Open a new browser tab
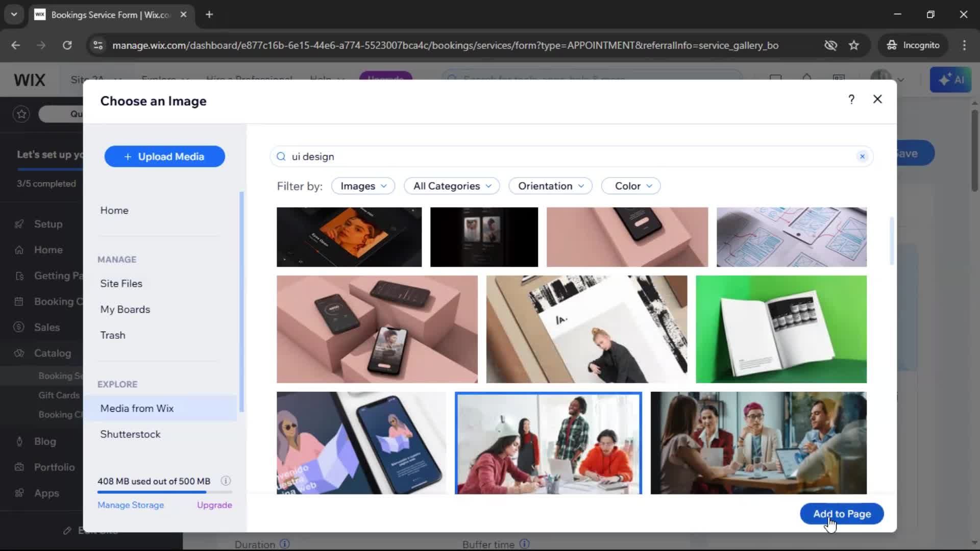The height and width of the screenshot is (551, 980). (x=209, y=14)
